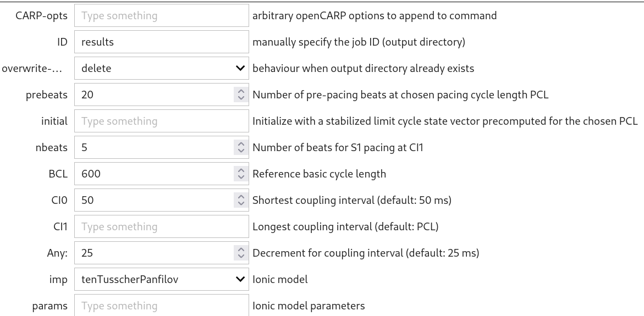This screenshot has height=316, width=644.
Task: Click the dropdown arrow next to delete
Action: click(240, 68)
